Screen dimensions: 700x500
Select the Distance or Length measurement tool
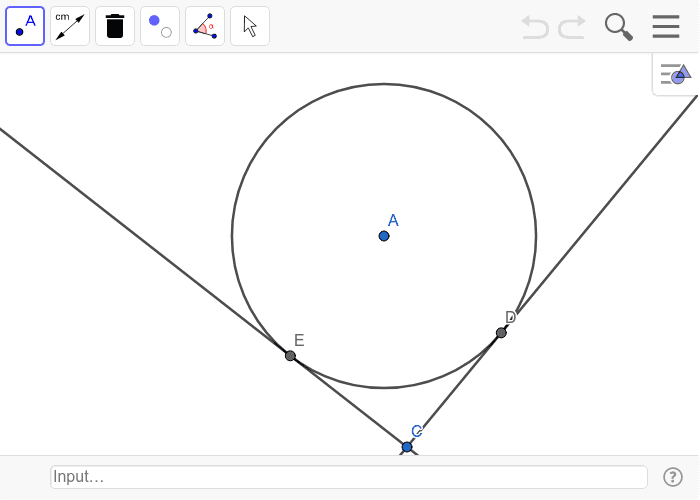70,26
